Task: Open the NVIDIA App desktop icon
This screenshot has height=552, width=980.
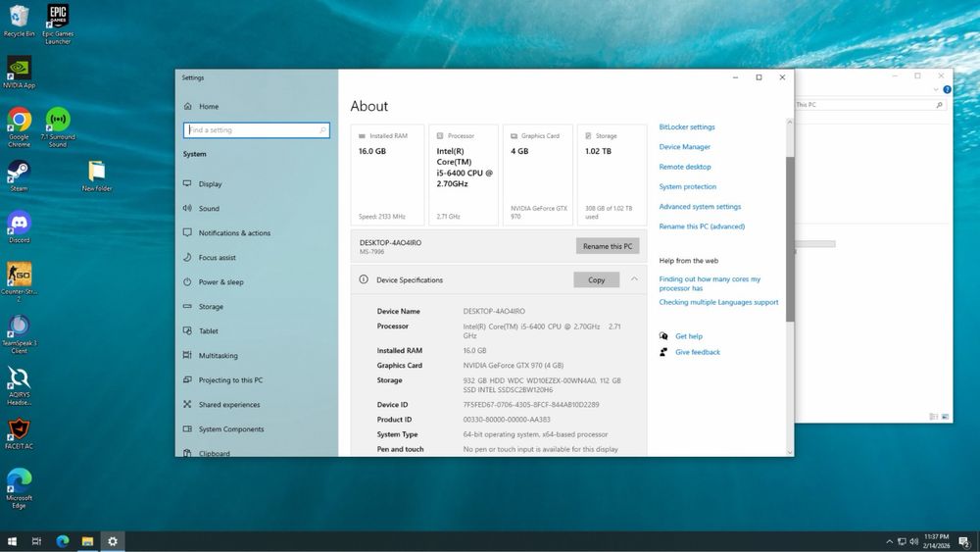Action: [19, 72]
